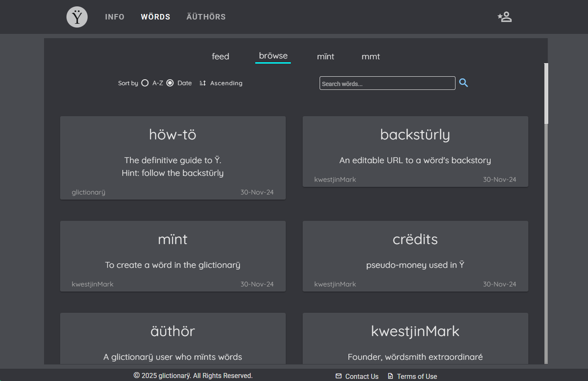This screenshot has height=381, width=588.
Task: Open the INFO menu item
Action: (115, 17)
